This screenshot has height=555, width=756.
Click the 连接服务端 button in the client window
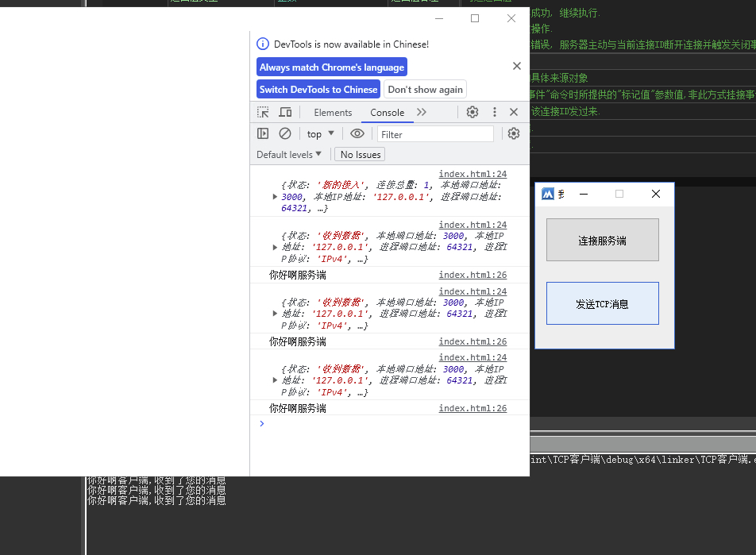[x=602, y=240]
